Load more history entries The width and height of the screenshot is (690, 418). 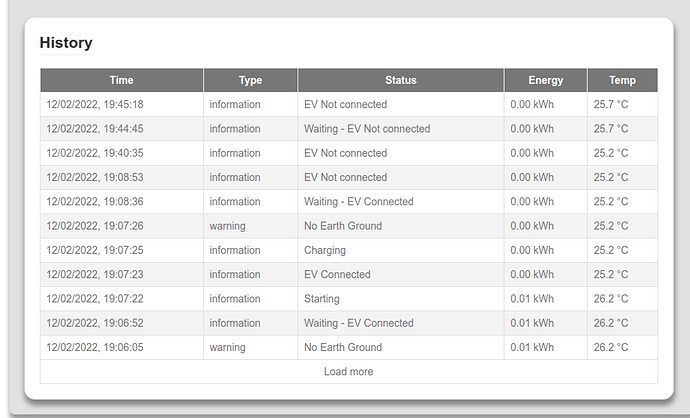(349, 371)
